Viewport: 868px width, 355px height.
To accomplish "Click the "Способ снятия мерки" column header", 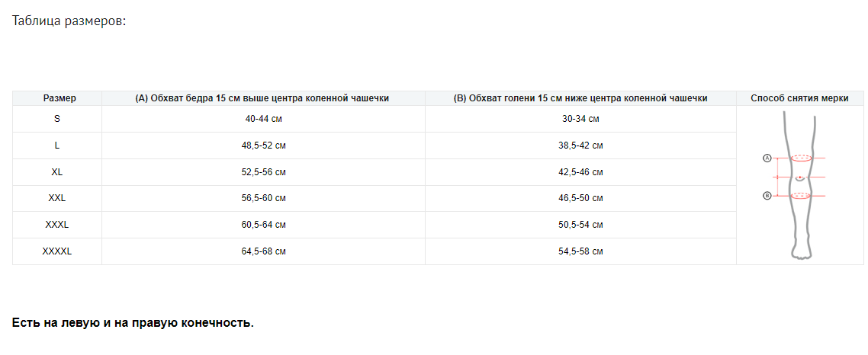I will 799,98.
